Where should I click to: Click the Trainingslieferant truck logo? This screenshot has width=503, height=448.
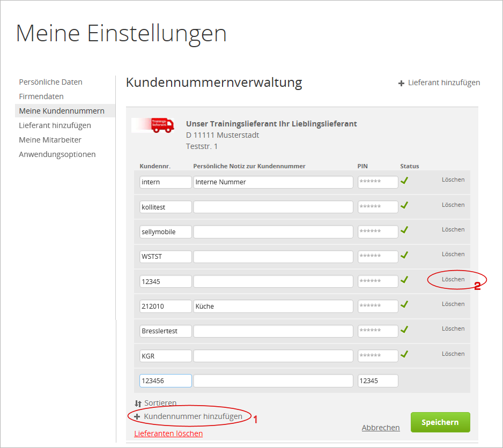(x=154, y=125)
